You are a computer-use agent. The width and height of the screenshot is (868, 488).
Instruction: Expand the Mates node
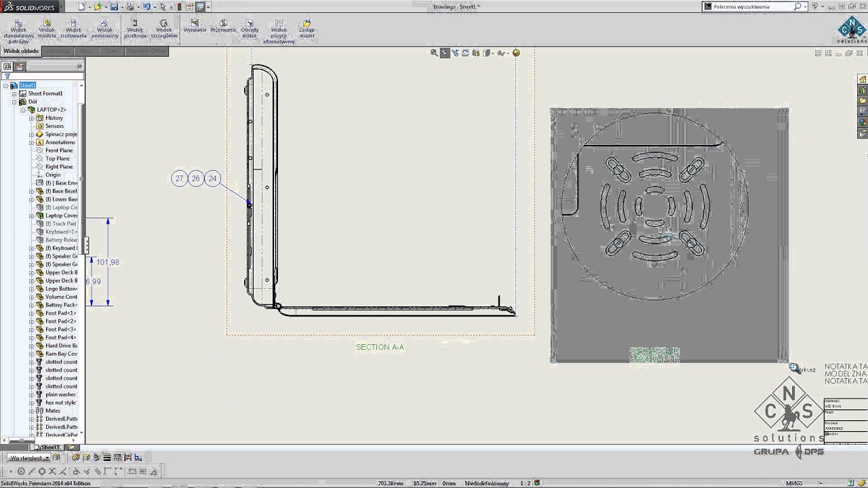[31, 411]
